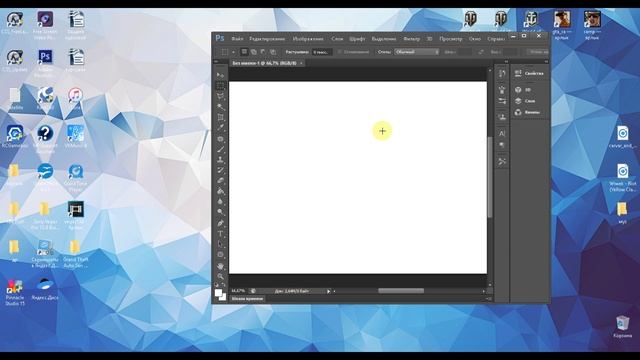Select the Eyedropper tool
The width and height of the screenshot is (640, 360).
220,128
